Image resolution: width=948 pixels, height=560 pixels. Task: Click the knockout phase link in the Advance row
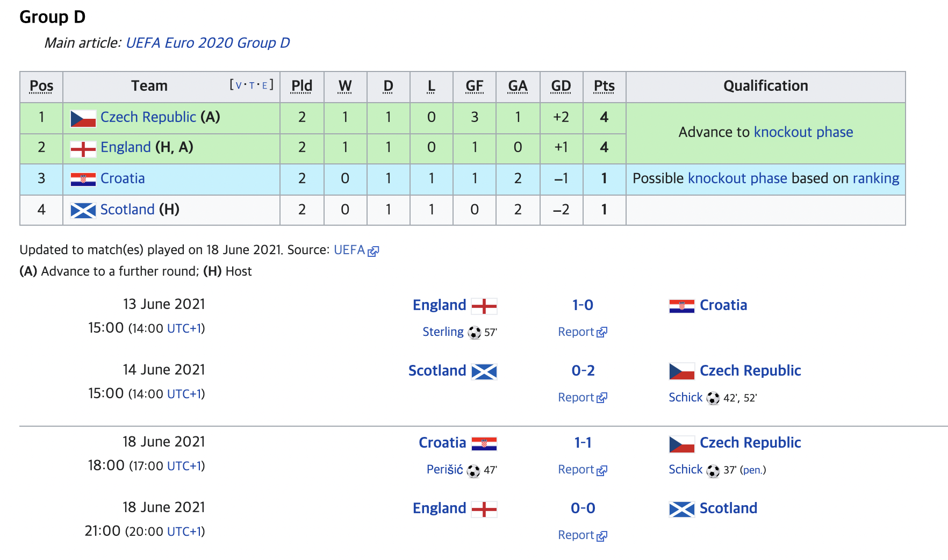click(803, 132)
